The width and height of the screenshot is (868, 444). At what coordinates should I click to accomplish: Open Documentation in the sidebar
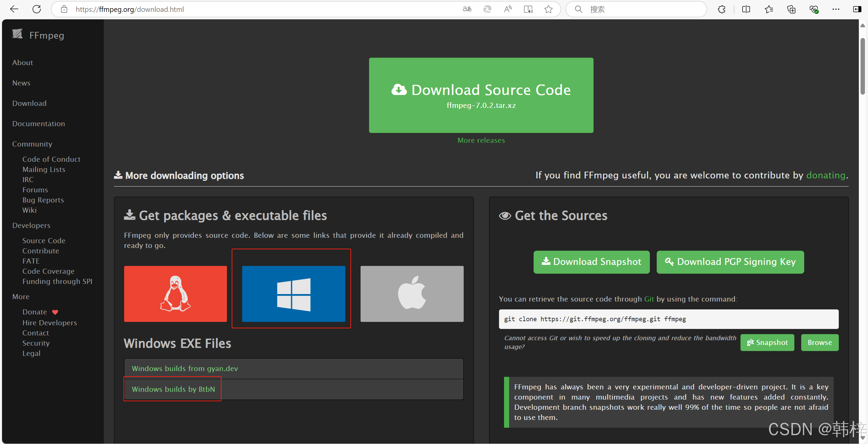(x=39, y=124)
